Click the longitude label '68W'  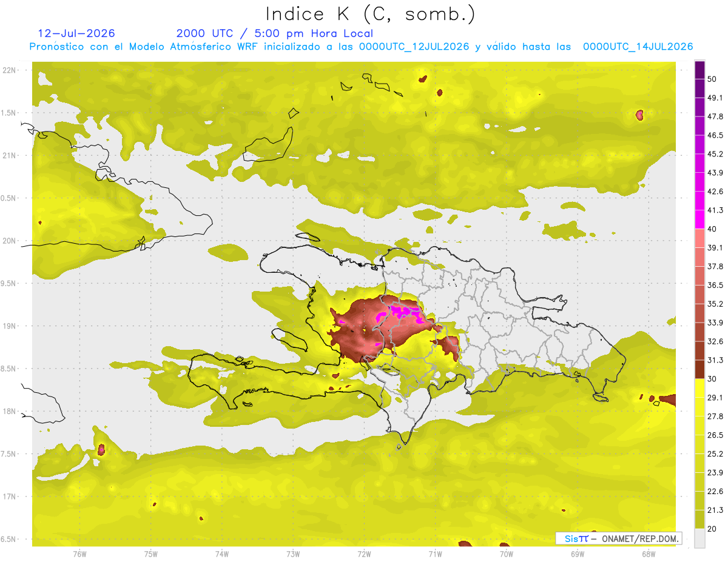pyautogui.click(x=649, y=554)
